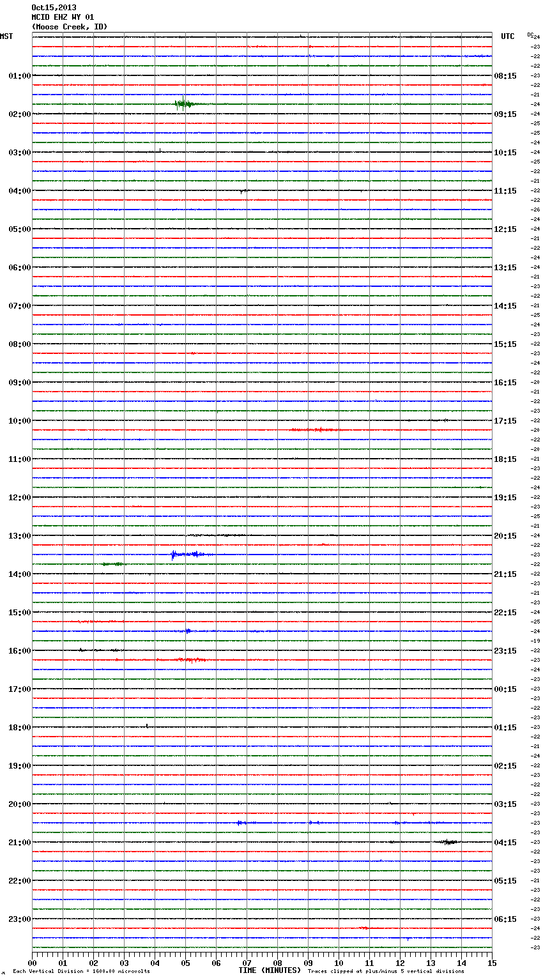Click the 11:15 UTC time label
The height and width of the screenshot is (980, 543).
tap(505, 191)
